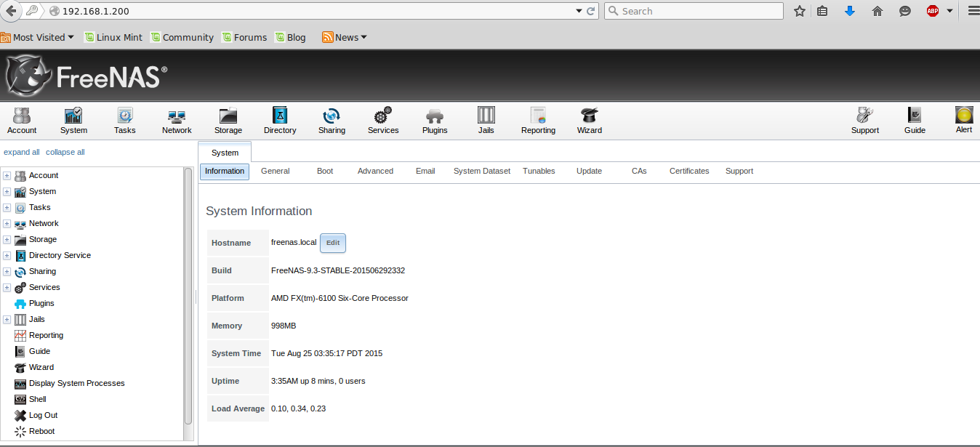
Task: Open the Plugins toolbar icon
Action: pyautogui.click(x=435, y=121)
